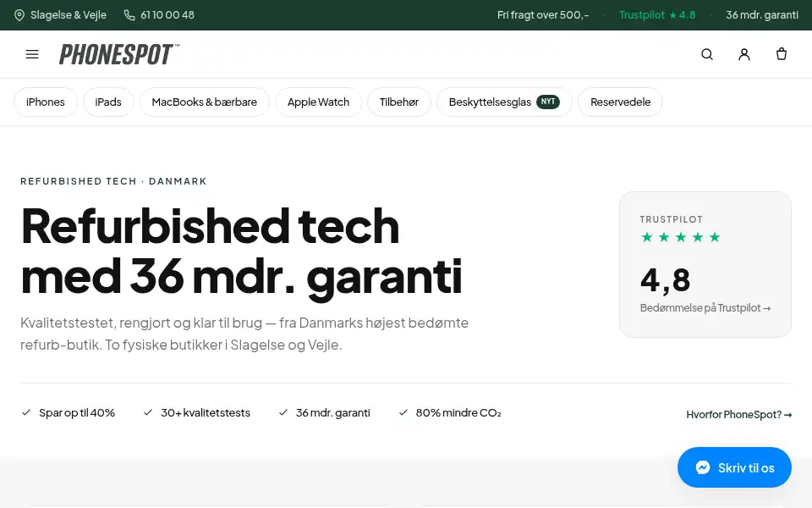Select the iPads category
This screenshot has height=508, width=812.
(x=108, y=102)
